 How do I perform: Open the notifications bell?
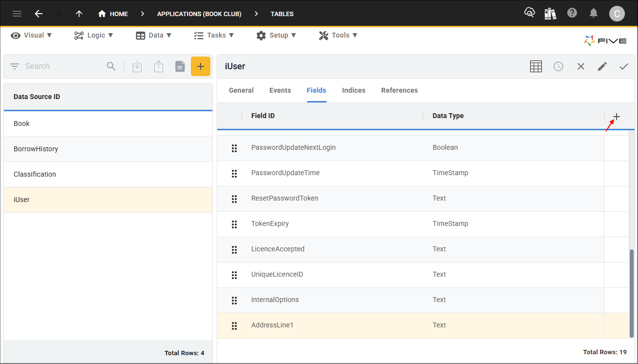594,13
